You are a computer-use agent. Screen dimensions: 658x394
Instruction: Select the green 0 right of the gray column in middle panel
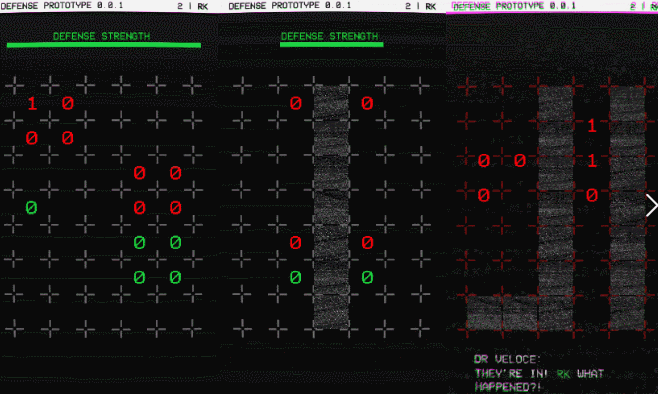click(367, 277)
